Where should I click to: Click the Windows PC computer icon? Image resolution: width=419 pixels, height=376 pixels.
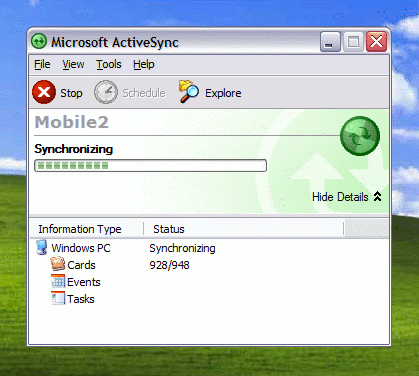pyautogui.click(x=42, y=248)
